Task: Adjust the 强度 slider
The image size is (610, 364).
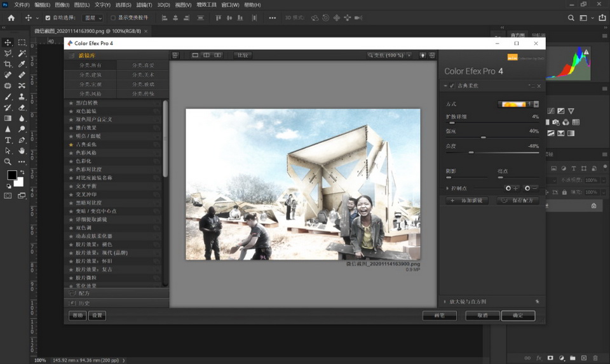Action: (x=483, y=137)
